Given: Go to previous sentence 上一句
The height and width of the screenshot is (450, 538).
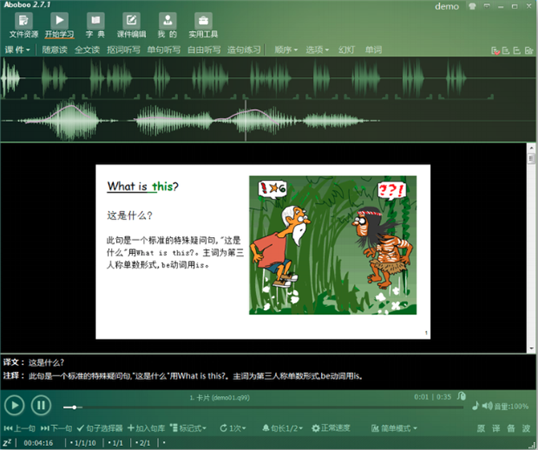Looking at the screenshot, I should coord(20,428).
